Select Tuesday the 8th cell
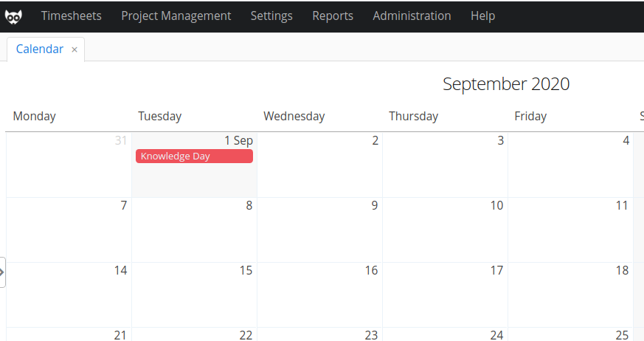Viewport: 644px width, 341px height. click(194, 230)
